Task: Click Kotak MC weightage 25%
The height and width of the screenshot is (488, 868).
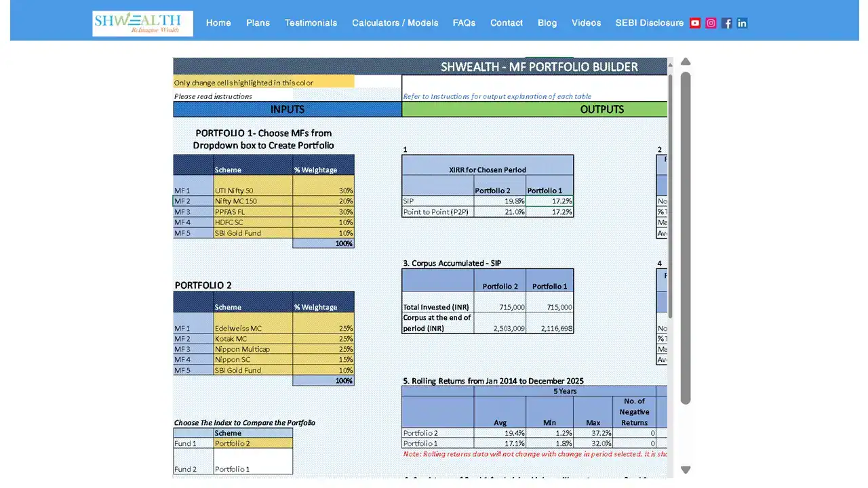Action: click(x=323, y=339)
